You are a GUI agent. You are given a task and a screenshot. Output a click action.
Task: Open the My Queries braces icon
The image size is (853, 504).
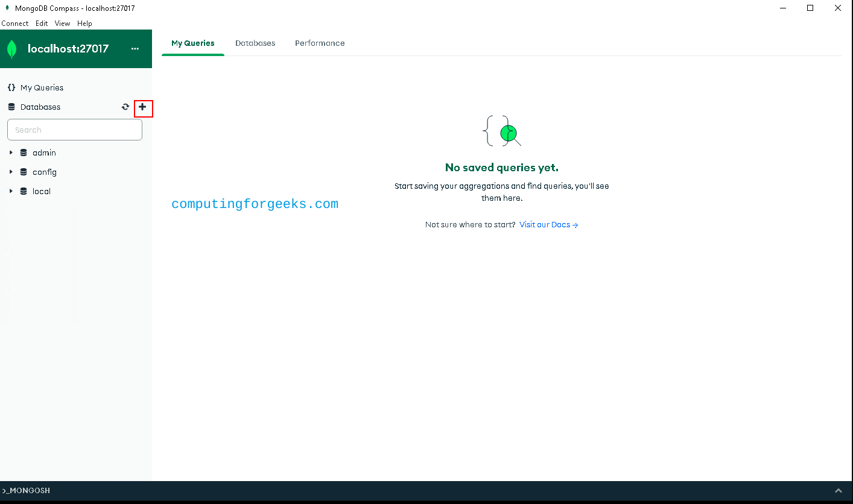11,87
